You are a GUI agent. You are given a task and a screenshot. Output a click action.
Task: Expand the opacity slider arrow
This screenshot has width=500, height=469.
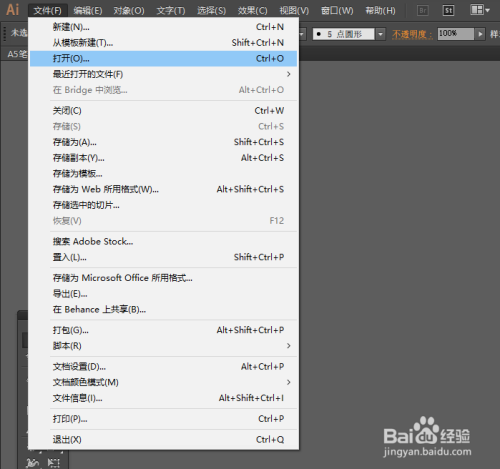point(480,34)
